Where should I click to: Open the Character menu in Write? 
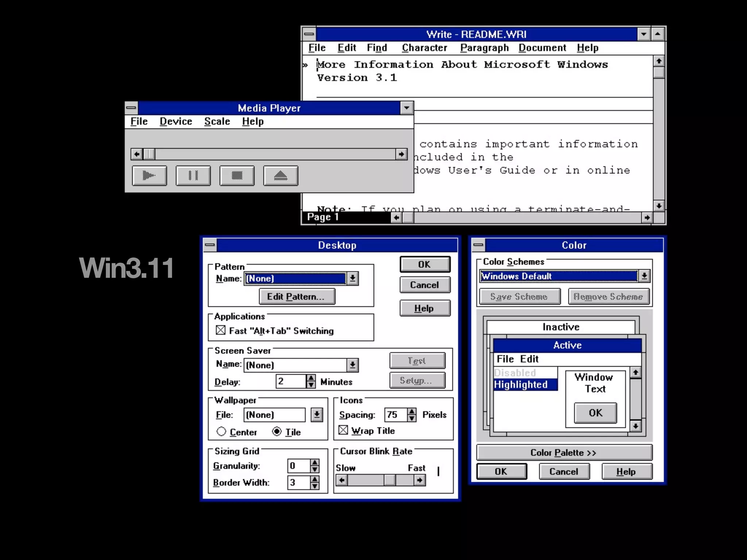[x=424, y=48]
